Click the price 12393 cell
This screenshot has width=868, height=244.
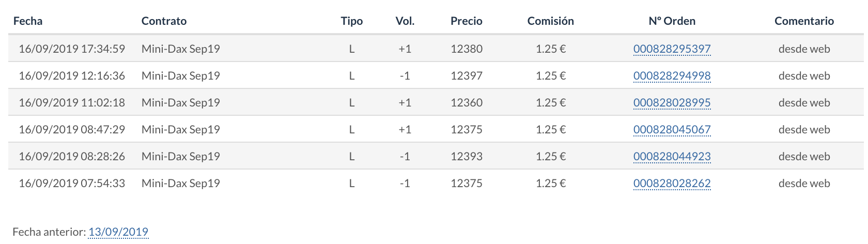pos(466,157)
